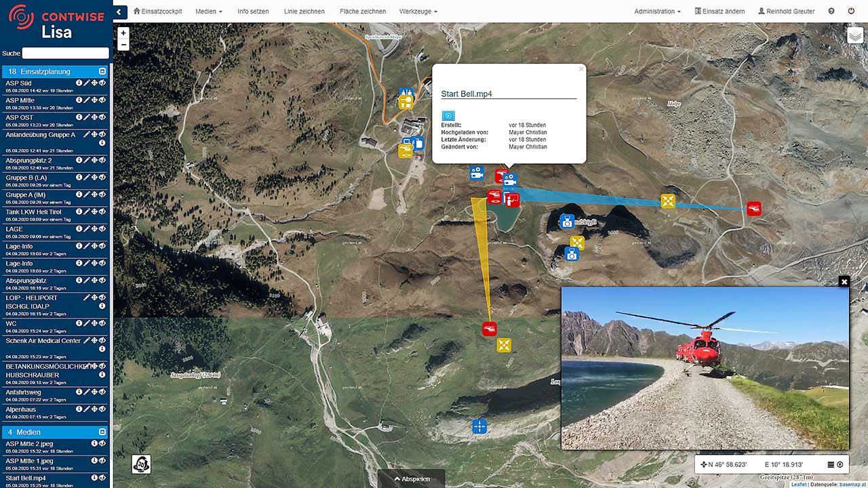The height and width of the screenshot is (488, 868).
Task: Show info for Start Bell.mp4 media
Action: click(94, 478)
